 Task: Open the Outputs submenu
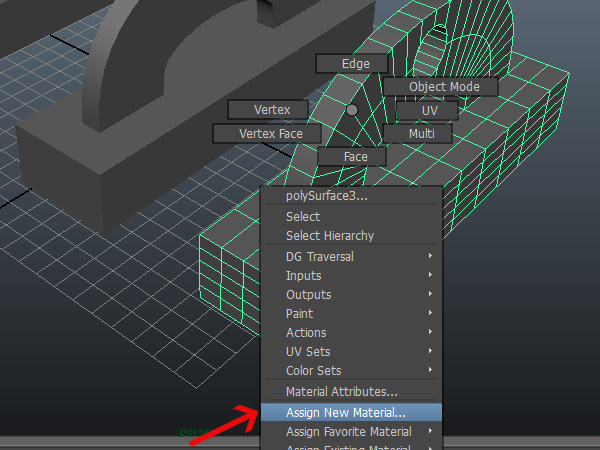(351, 295)
